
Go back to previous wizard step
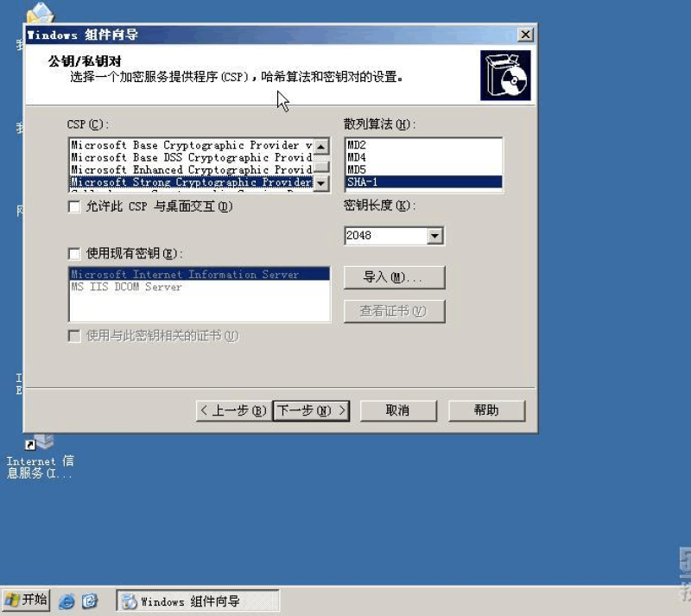[x=233, y=410]
